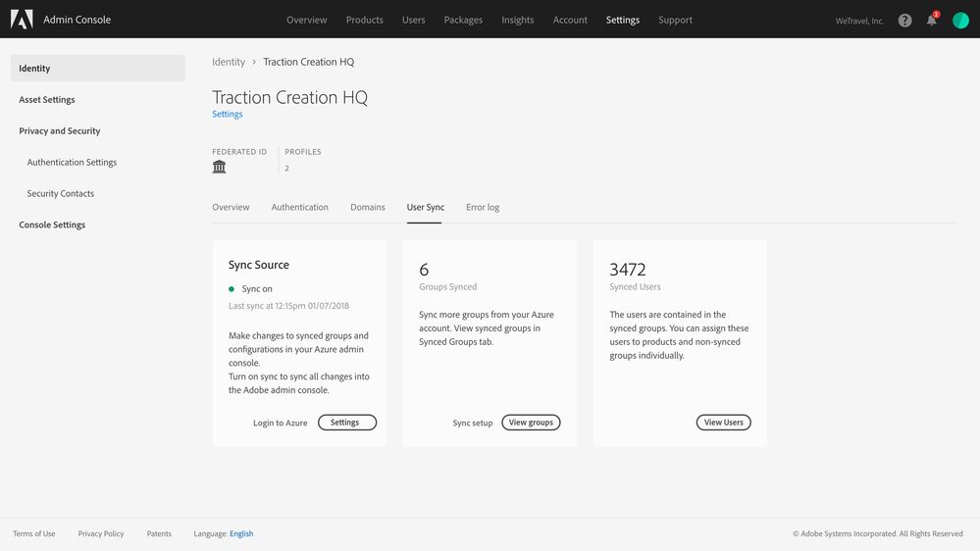Click the 3472 synced users count
This screenshot has height=551, width=980.
tap(628, 270)
